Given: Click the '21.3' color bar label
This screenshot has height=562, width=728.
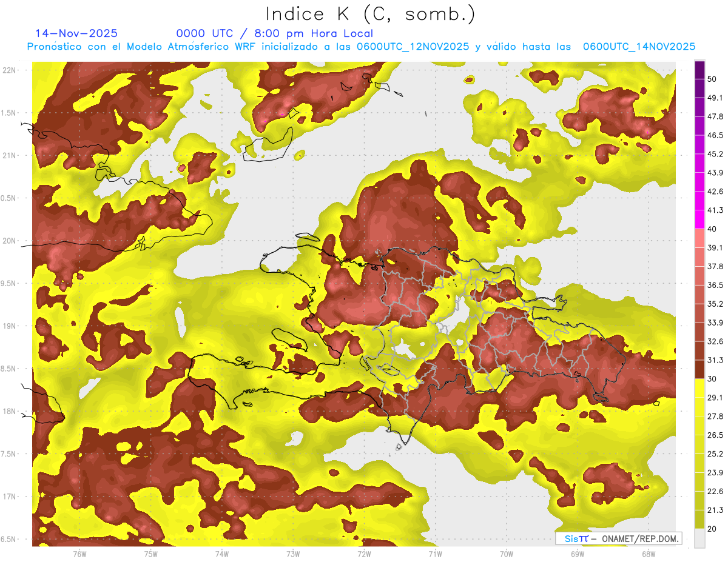Looking at the screenshot, I should 715,510.
